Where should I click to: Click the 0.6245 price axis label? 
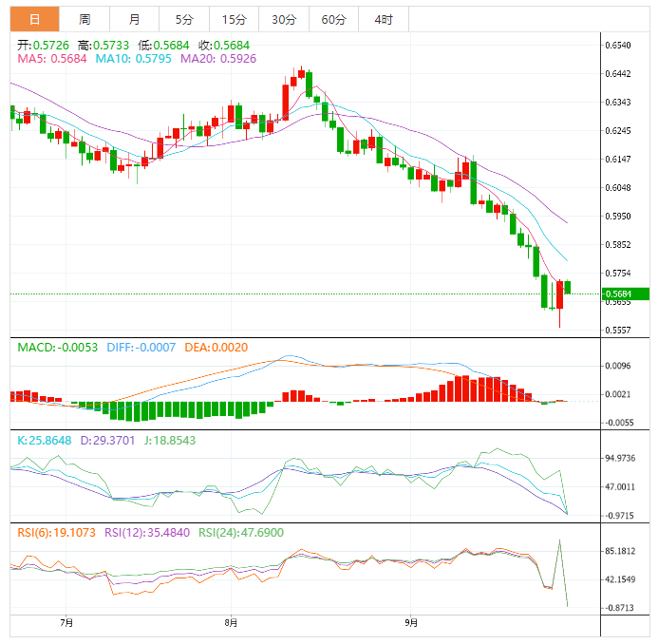(x=618, y=131)
